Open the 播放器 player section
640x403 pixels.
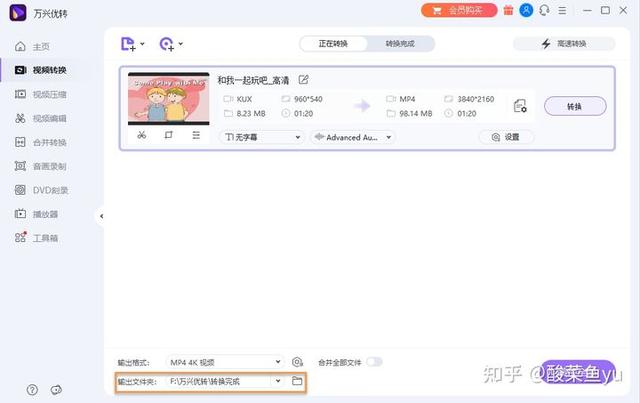pyautogui.click(x=36, y=214)
